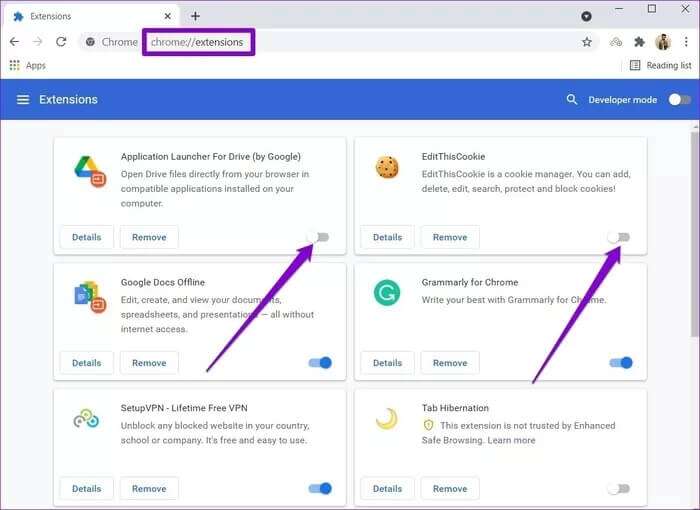Image resolution: width=700 pixels, height=510 pixels.
Task: Disable Grammarly for Chrome extension
Action: (x=621, y=363)
